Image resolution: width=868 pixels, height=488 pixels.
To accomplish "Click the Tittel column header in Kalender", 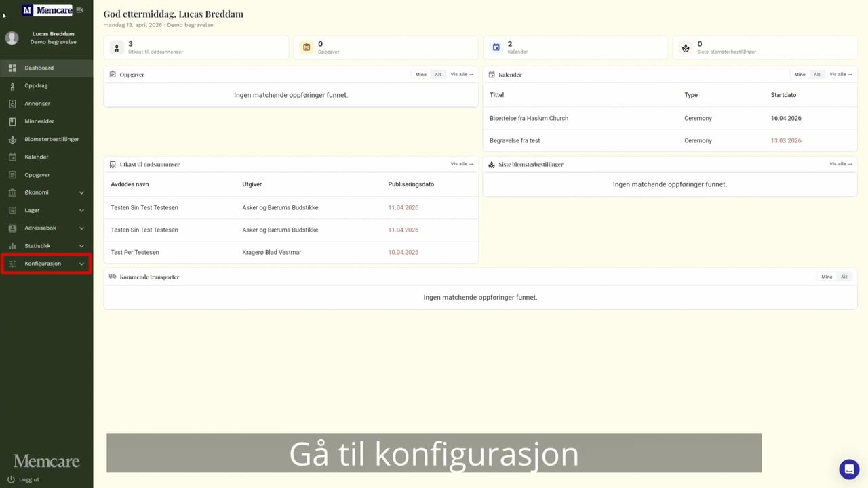I will 496,95.
